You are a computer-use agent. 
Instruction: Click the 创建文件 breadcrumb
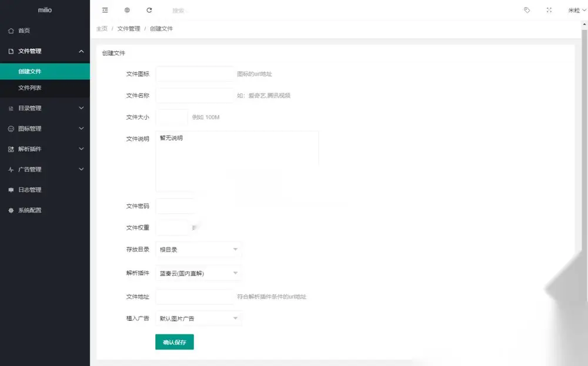[161, 28]
